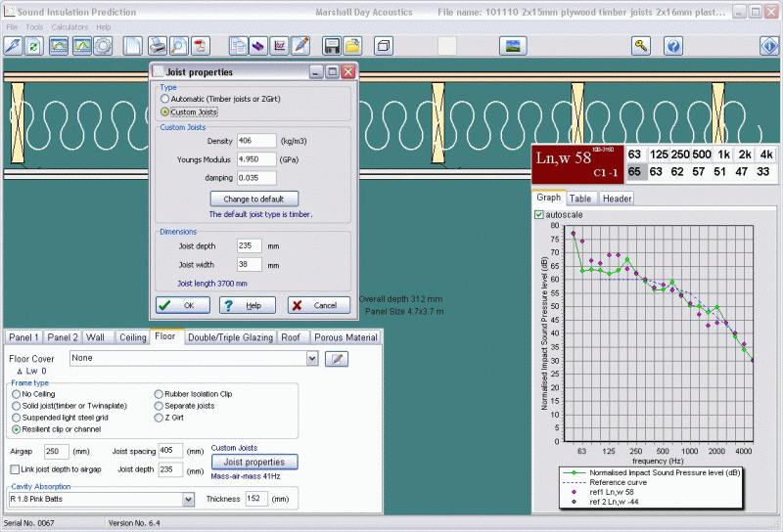The height and width of the screenshot is (532, 783).
Task: Click the Youngs Modulus input field
Action: click(256, 159)
